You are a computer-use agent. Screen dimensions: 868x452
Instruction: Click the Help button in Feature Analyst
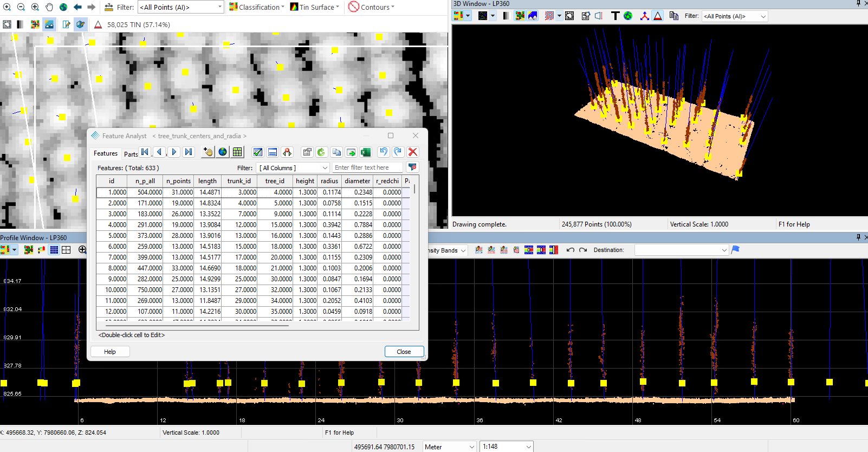tap(110, 352)
